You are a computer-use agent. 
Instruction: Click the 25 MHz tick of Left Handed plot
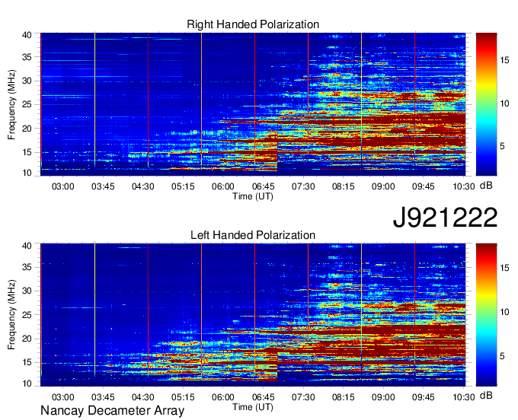tap(27, 315)
